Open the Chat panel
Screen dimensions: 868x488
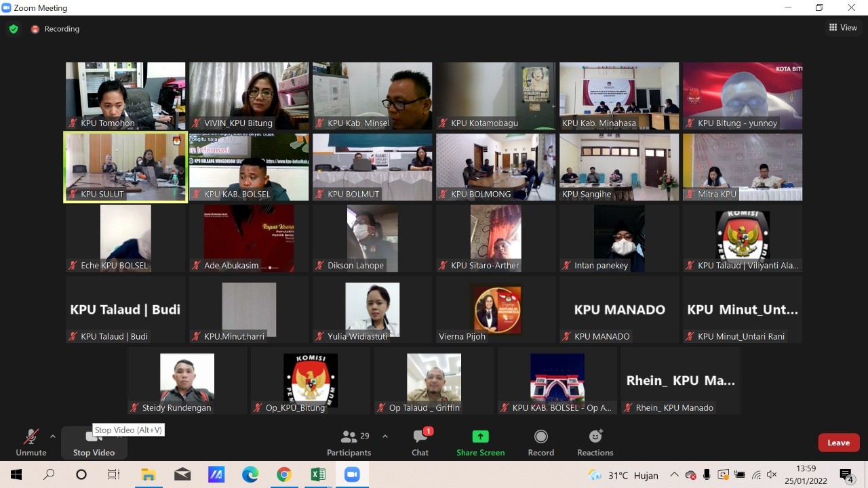point(420,443)
